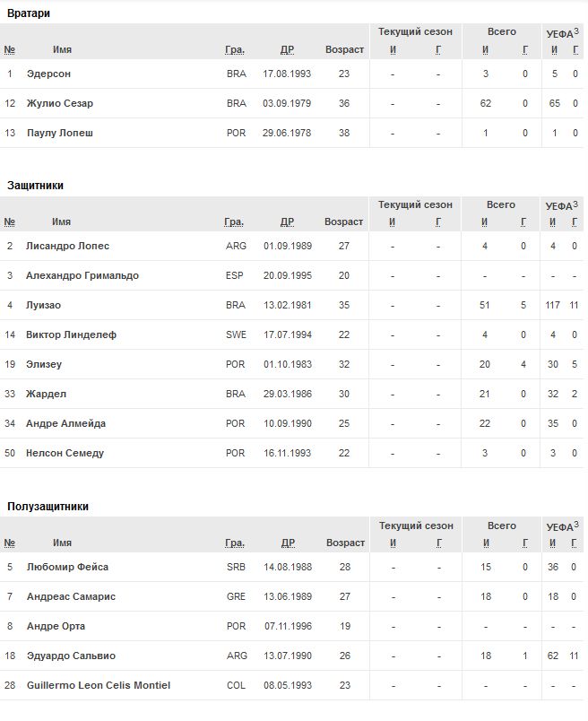Screen dimensions: 588x721
Task: Open Алехандро Гримальдо profile
Action: tap(82, 275)
